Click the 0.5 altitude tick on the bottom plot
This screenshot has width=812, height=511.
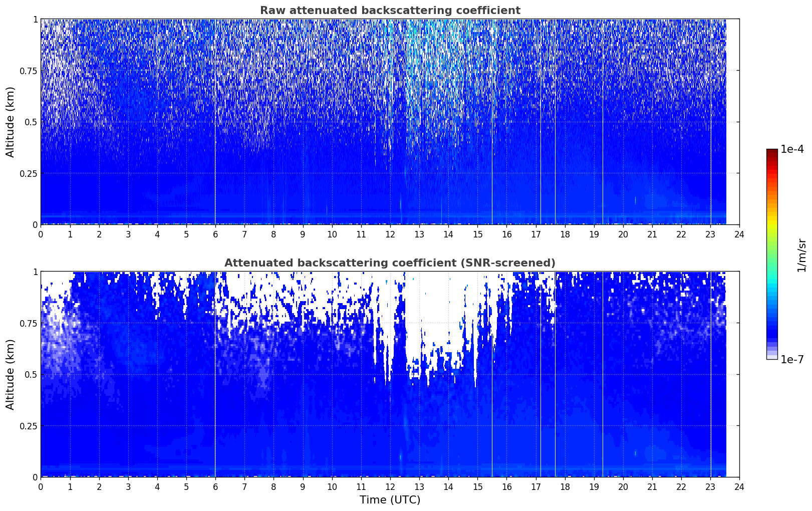tap(31, 374)
